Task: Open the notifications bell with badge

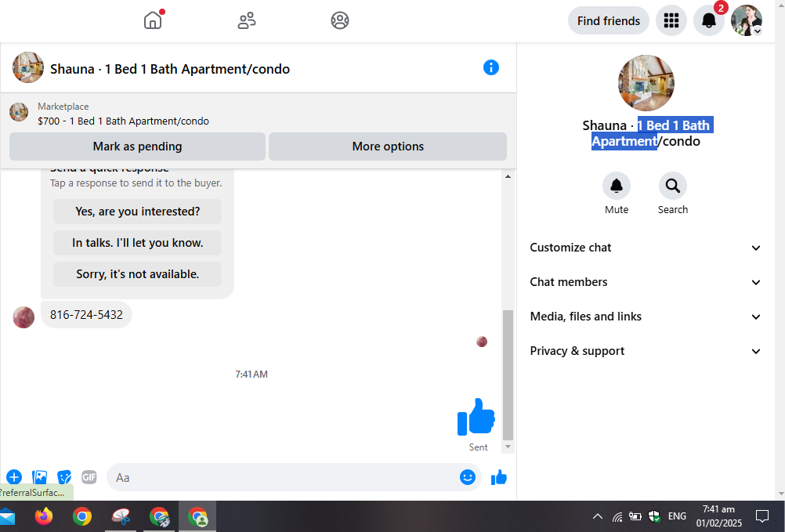Action: coord(709,20)
